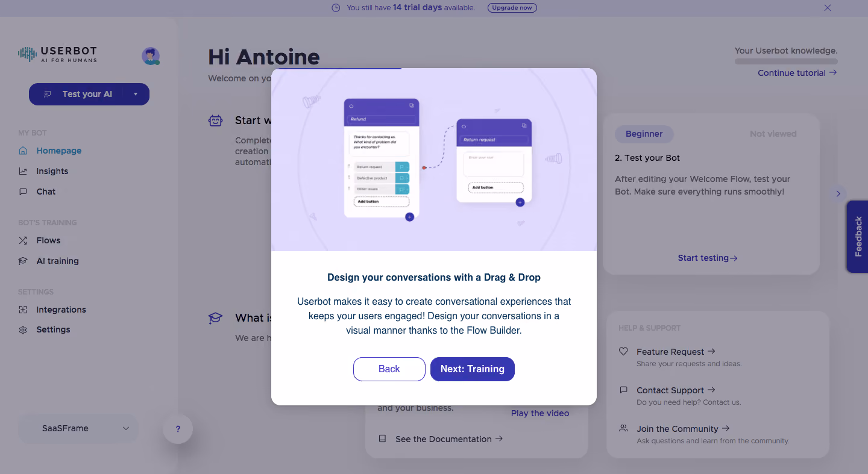The height and width of the screenshot is (474, 868).
Task: Click the Play the video link
Action: (540, 413)
